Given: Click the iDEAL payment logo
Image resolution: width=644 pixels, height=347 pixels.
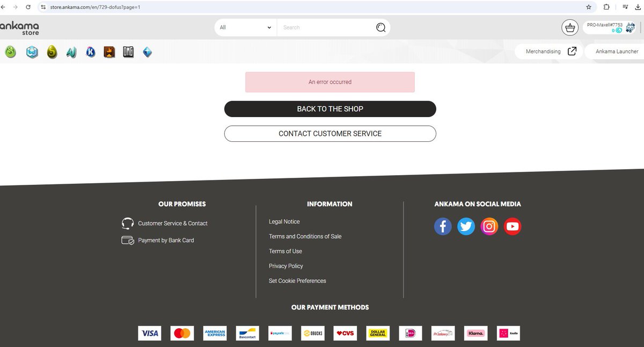Looking at the screenshot, I should tap(411, 333).
